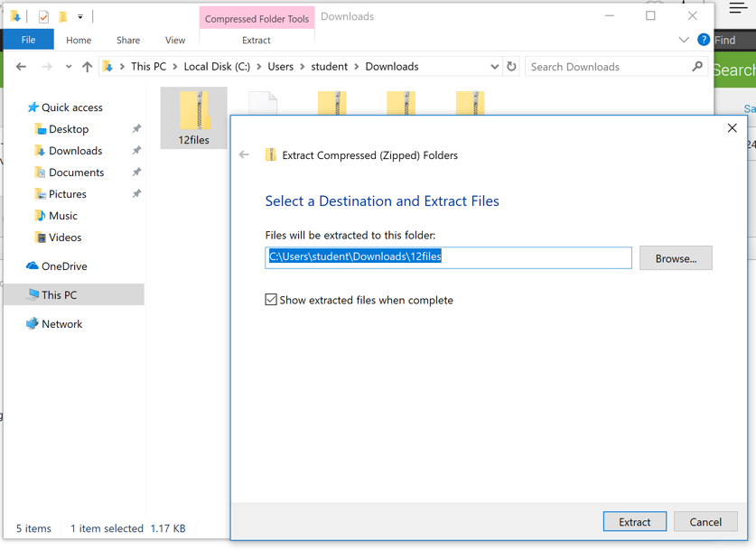Click the search magnifier icon

[697, 66]
